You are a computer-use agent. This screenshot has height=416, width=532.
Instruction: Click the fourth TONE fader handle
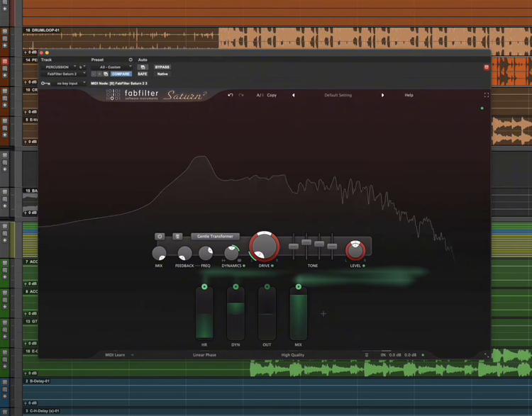[x=332, y=246]
